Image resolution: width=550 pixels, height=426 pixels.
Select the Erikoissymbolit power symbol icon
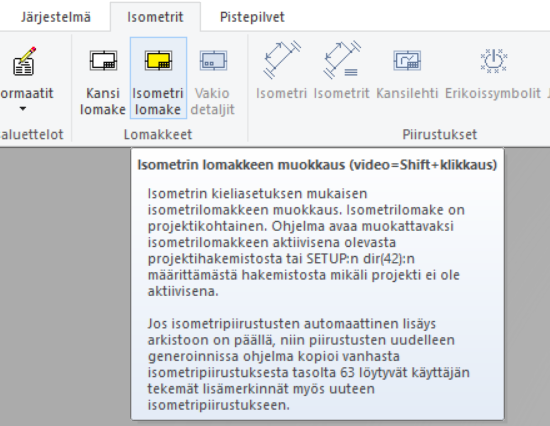click(x=494, y=61)
